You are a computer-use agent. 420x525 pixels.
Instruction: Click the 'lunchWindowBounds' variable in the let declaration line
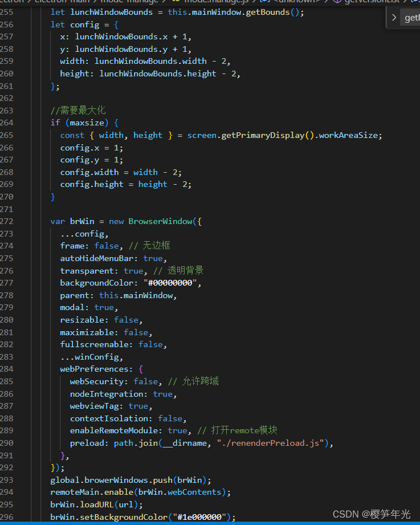click(x=111, y=12)
